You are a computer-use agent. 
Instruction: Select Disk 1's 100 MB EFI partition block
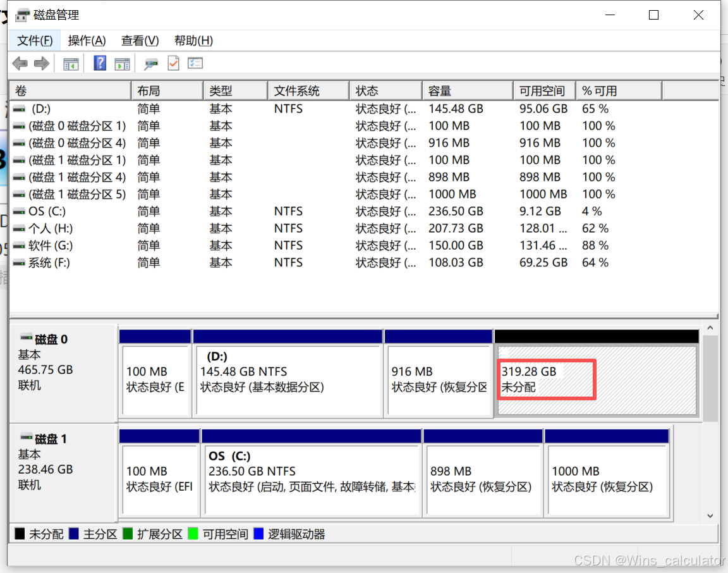pyautogui.click(x=159, y=473)
